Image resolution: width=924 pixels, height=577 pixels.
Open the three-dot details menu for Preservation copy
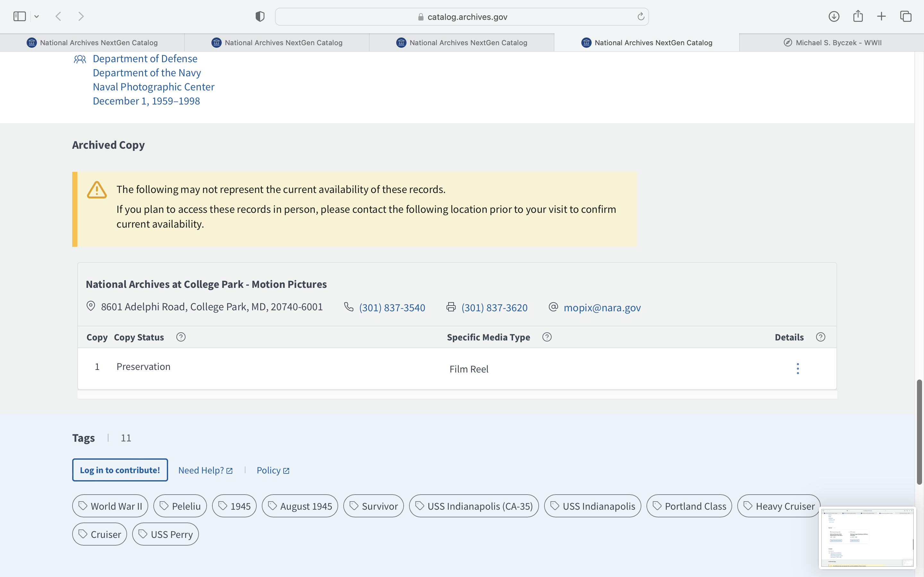(x=798, y=369)
